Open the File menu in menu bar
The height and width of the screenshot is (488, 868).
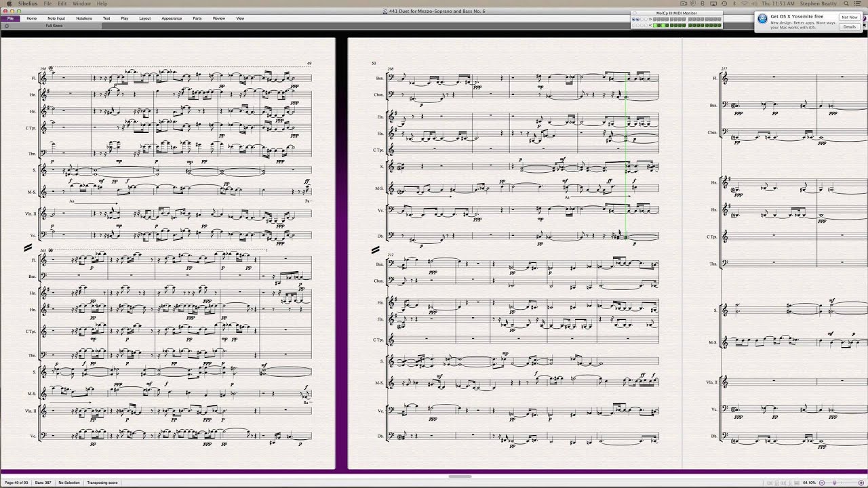point(48,3)
